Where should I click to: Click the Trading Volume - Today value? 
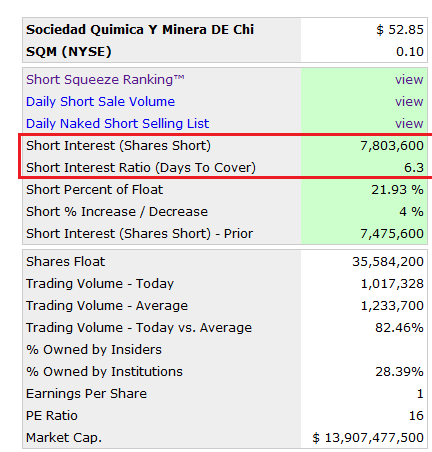[x=392, y=284]
